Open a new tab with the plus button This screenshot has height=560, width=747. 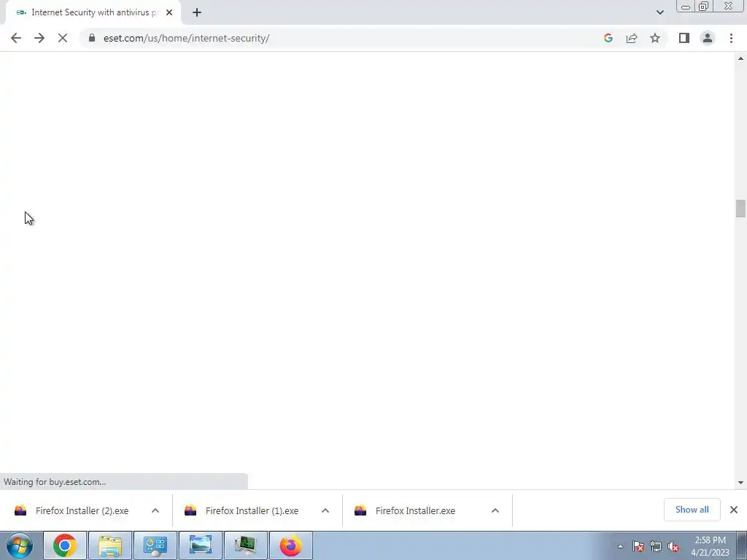pos(197,12)
